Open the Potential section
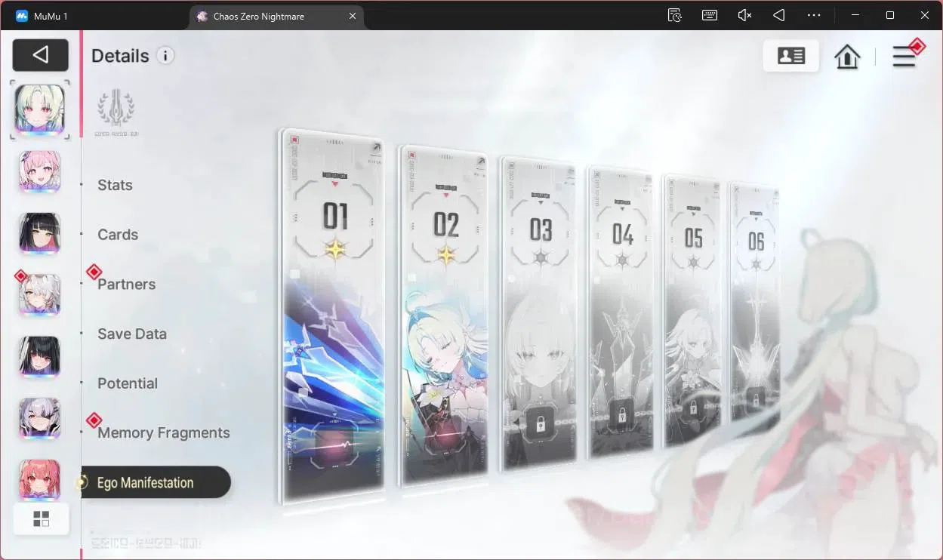Image resolution: width=943 pixels, height=560 pixels. (x=128, y=383)
